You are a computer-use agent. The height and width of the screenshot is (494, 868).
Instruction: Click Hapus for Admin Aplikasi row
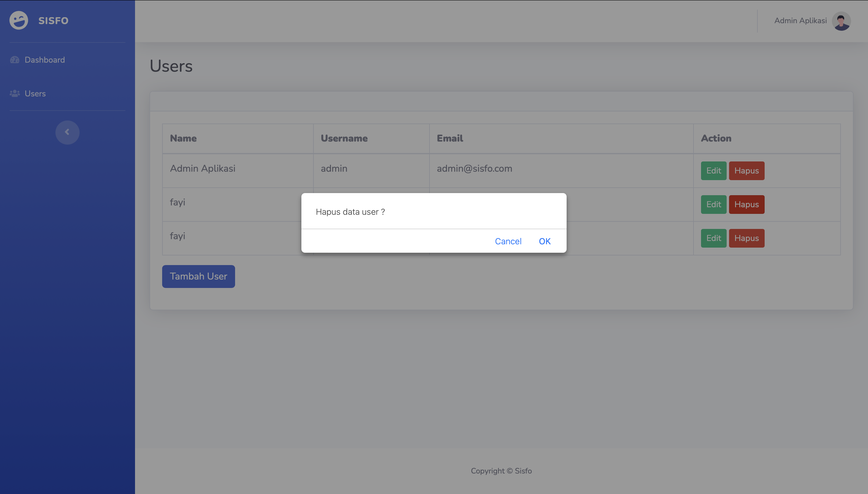pos(746,171)
